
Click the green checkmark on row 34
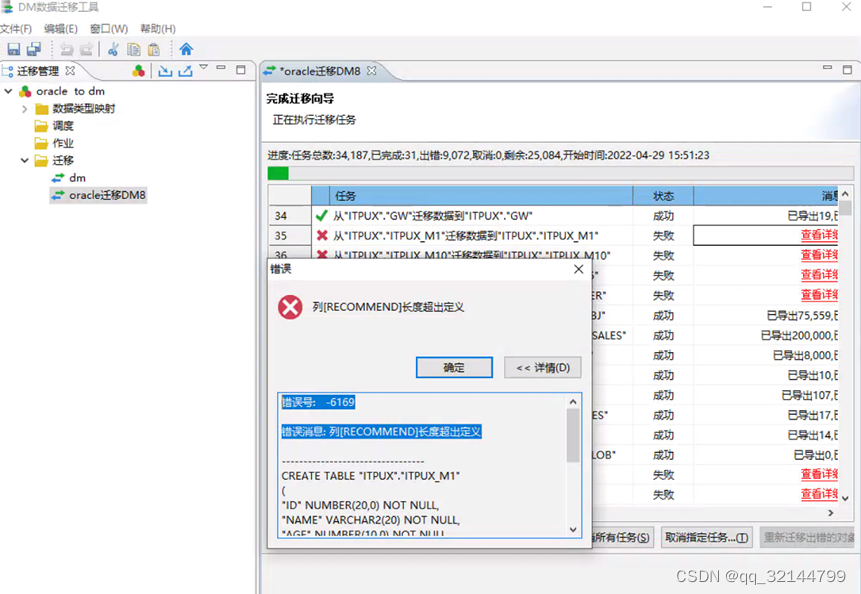[322, 216]
